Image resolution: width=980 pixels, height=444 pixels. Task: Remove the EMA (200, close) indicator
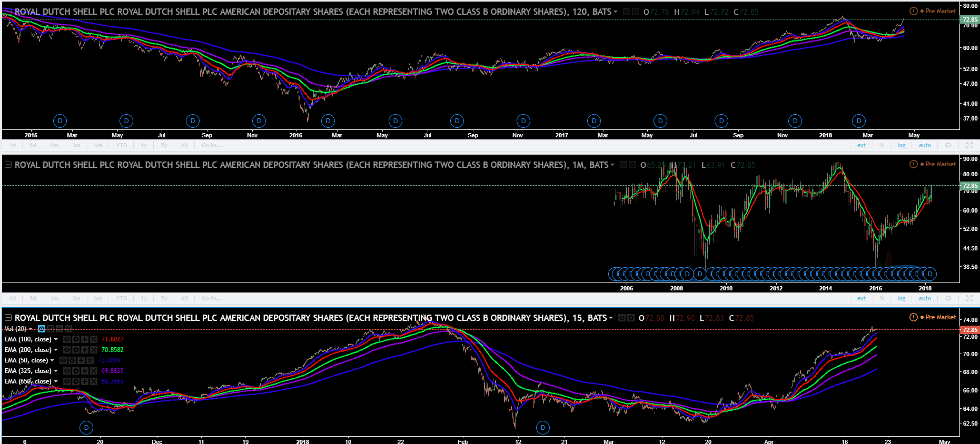coord(94,350)
